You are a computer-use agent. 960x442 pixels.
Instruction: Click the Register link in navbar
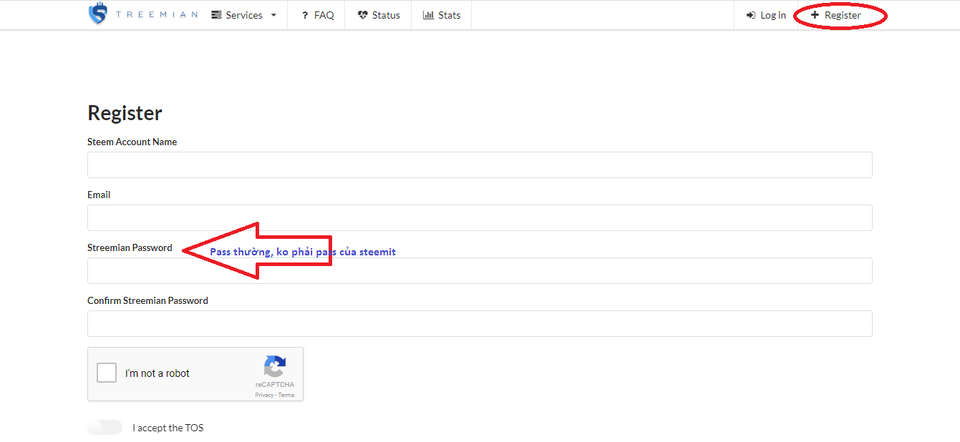(x=836, y=15)
